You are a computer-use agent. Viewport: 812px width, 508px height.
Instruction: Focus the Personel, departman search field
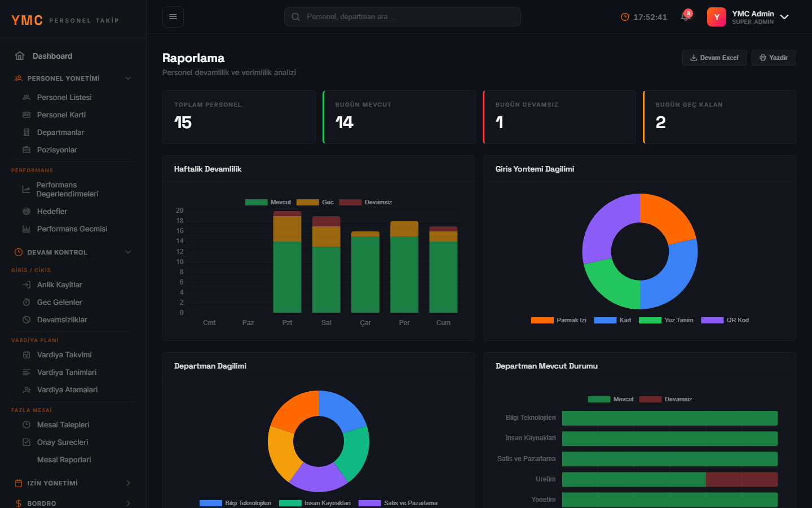[402, 17]
